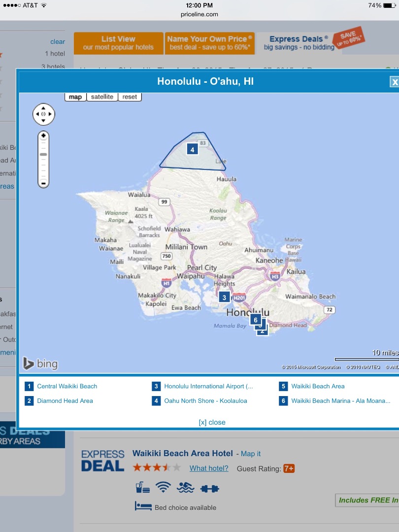Click the Honolulu city label on map
Image resolution: width=399 pixels, height=532 pixels.
(x=248, y=312)
